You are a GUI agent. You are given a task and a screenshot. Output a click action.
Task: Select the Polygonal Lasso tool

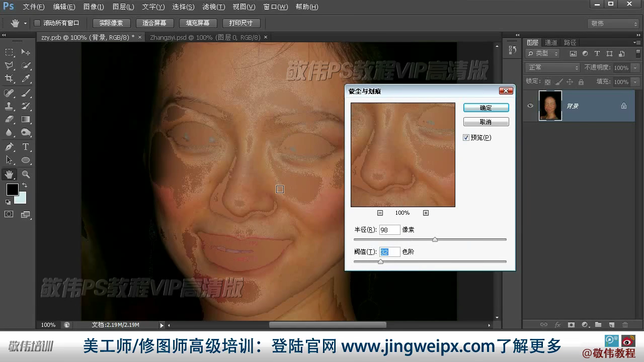[9, 65]
